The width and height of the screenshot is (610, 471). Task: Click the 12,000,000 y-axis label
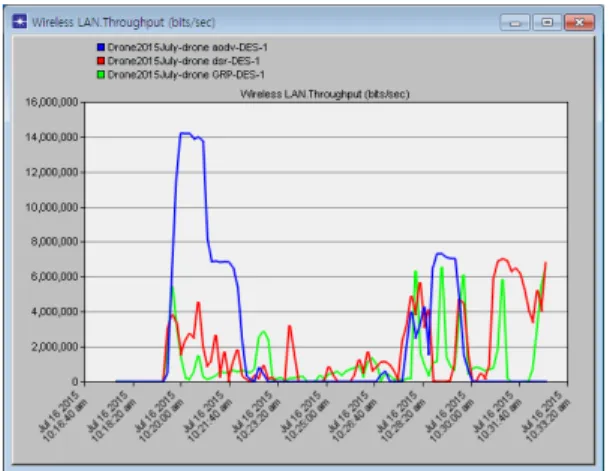pyautogui.click(x=52, y=172)
